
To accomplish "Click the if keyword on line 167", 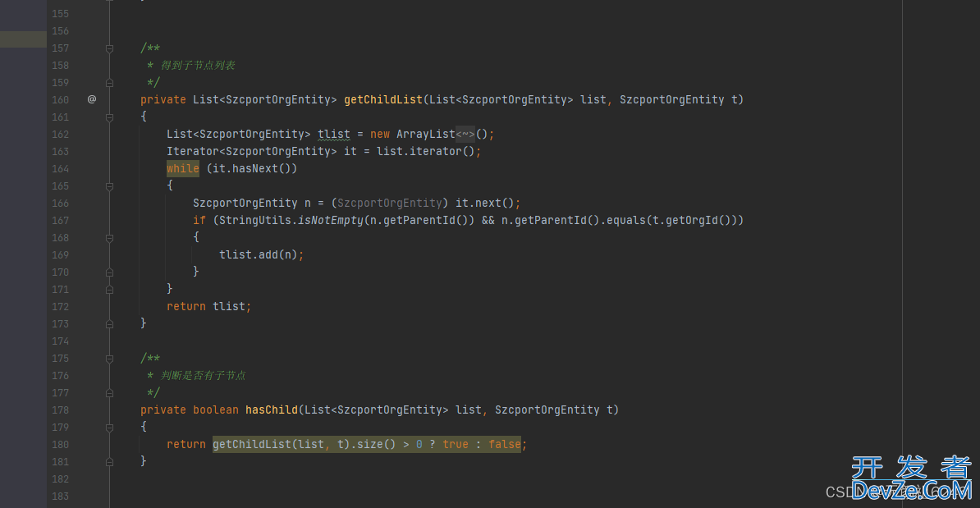I will [199, 220].
